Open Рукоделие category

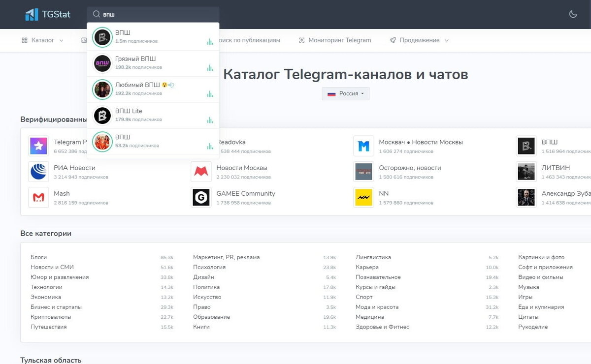click(x=533, y=327)
